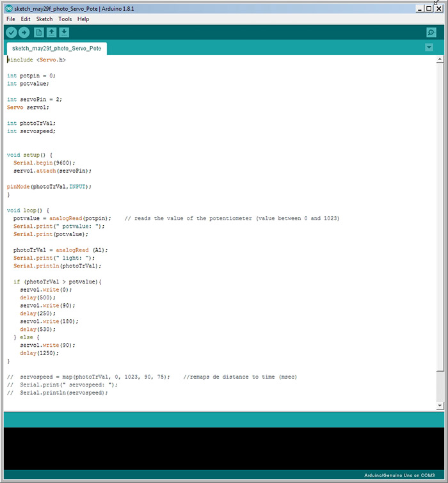Minimize the Arduino window
448x483 pixels.
(x=419, y=8)
